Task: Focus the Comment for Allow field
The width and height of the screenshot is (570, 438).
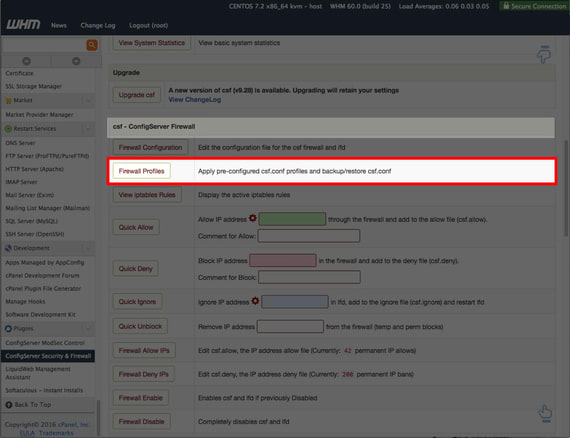Action: [309, 236]
